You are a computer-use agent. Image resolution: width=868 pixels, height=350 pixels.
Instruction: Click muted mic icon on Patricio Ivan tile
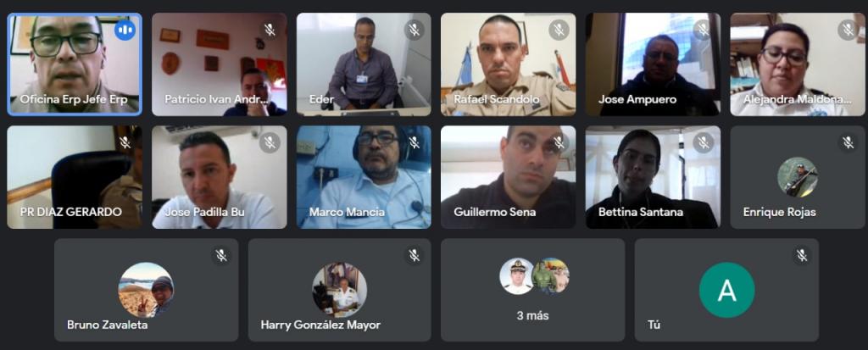click(x=270, y=30)
